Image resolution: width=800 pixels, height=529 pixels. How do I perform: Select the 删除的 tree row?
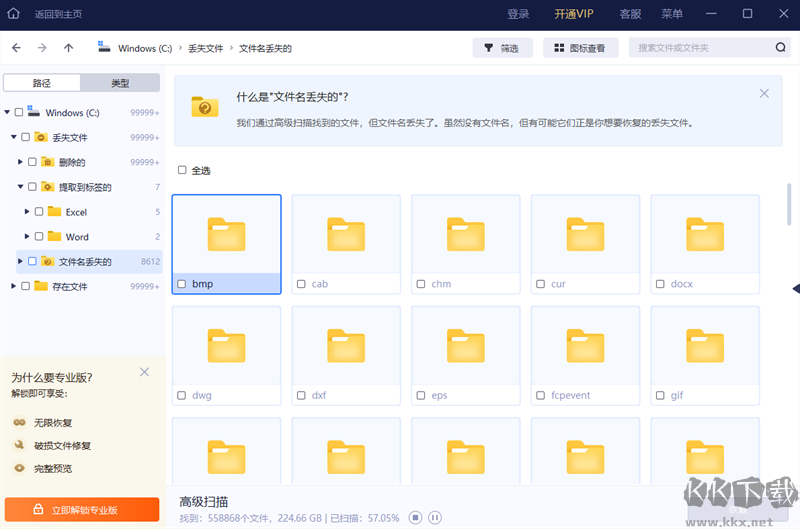coord(88,162)
